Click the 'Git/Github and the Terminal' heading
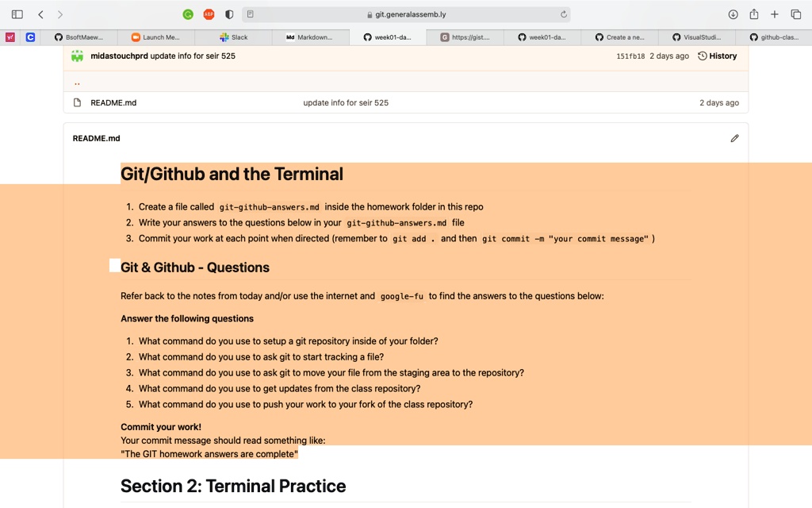 coord(232,174)
